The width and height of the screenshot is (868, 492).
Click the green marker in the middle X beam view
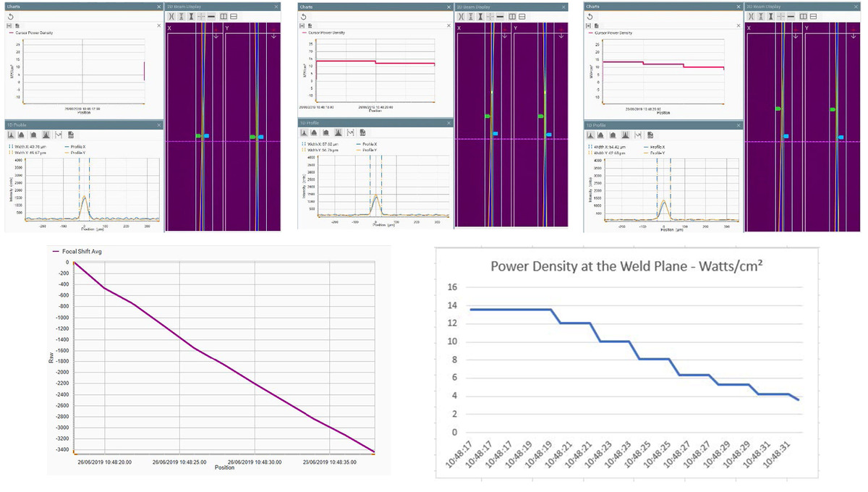click(x=487, y=116)
